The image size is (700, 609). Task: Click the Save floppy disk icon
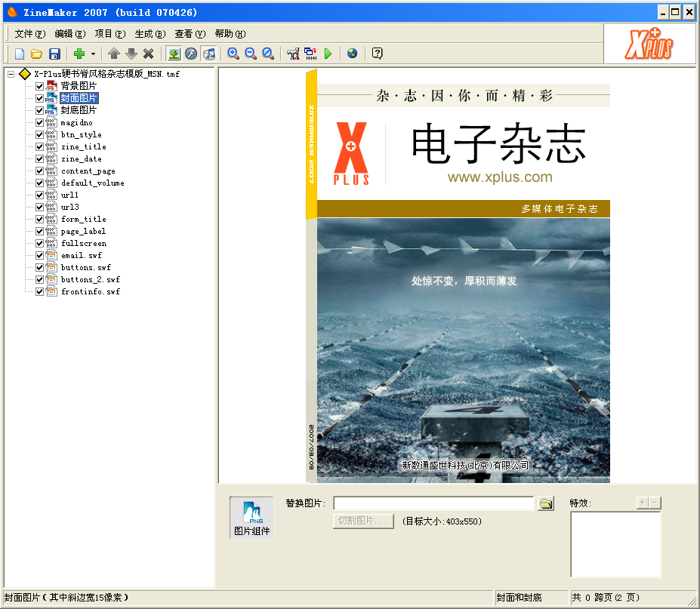(x=54, y=54)
